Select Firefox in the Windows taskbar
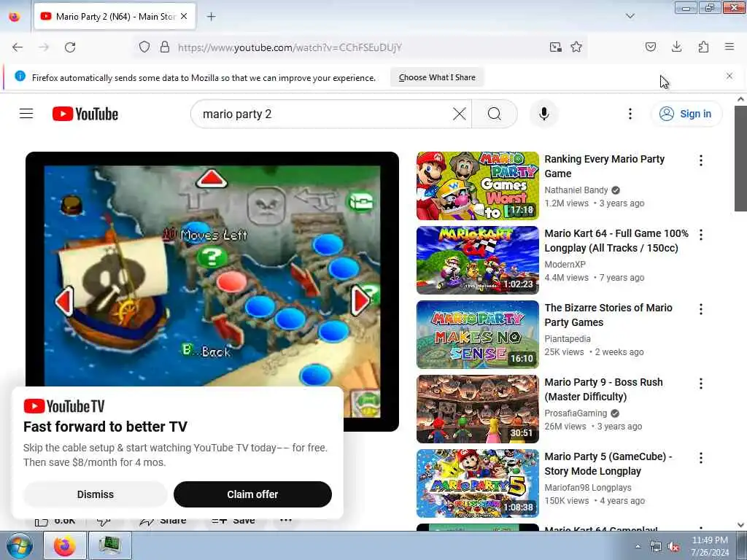Image resolution: width=747 pixels, height=560 pixels. [65, 545]
